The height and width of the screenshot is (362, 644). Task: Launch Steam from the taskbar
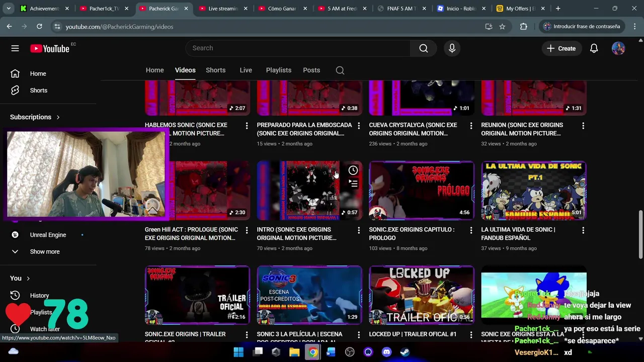[x=405, y=352]
